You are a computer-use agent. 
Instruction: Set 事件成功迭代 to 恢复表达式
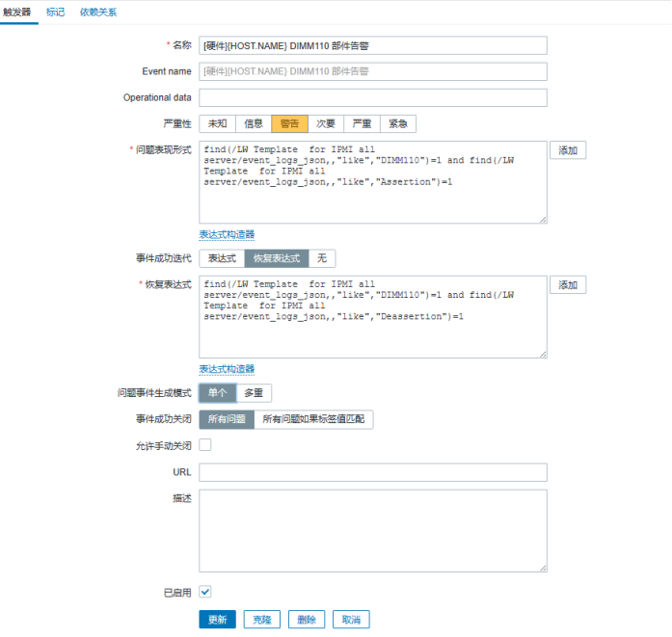point(277,258)
